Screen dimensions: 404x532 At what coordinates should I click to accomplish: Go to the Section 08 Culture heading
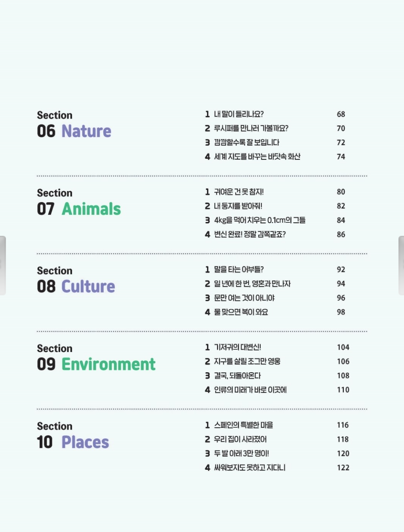coord(76,280)
